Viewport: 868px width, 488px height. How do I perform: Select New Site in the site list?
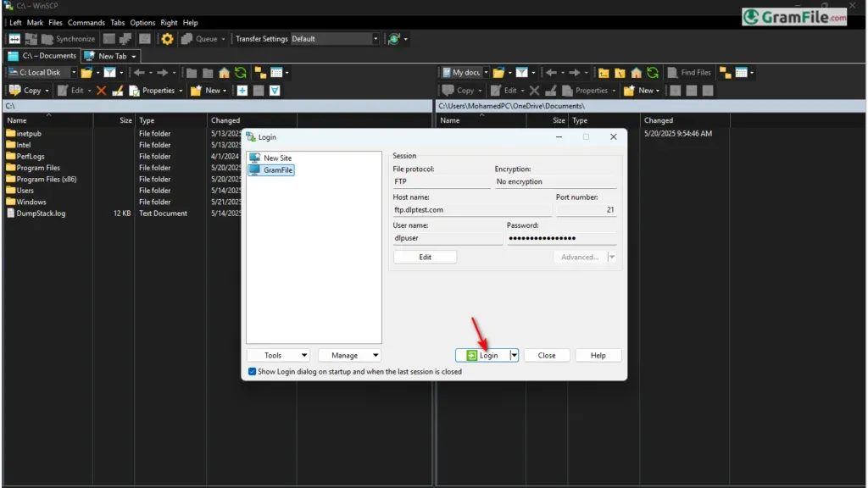tap(270, 158)
